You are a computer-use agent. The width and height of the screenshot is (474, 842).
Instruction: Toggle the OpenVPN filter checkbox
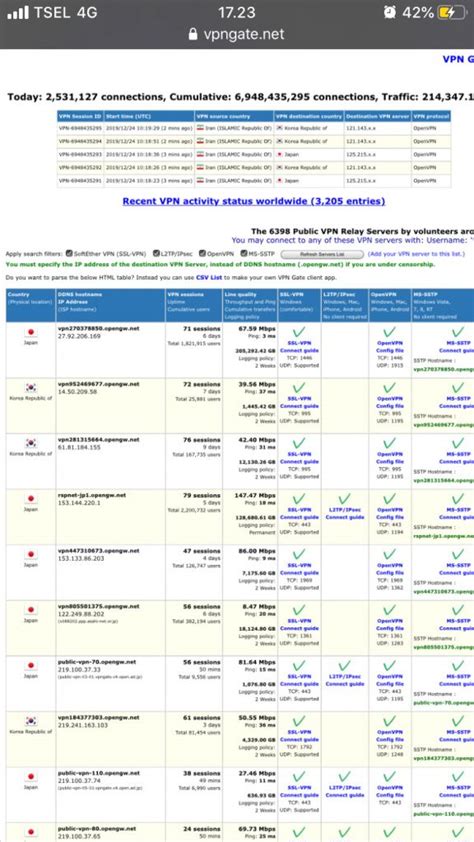202,253
